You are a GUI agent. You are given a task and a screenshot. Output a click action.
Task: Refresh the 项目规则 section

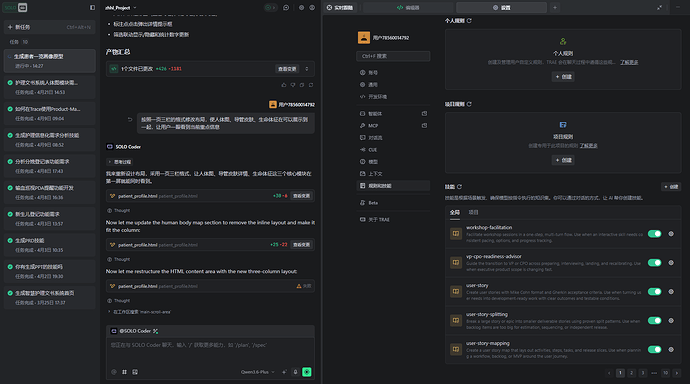469,104
